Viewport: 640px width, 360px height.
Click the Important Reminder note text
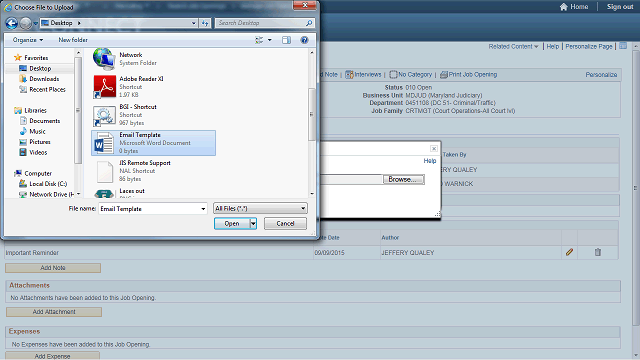(32, 253)
